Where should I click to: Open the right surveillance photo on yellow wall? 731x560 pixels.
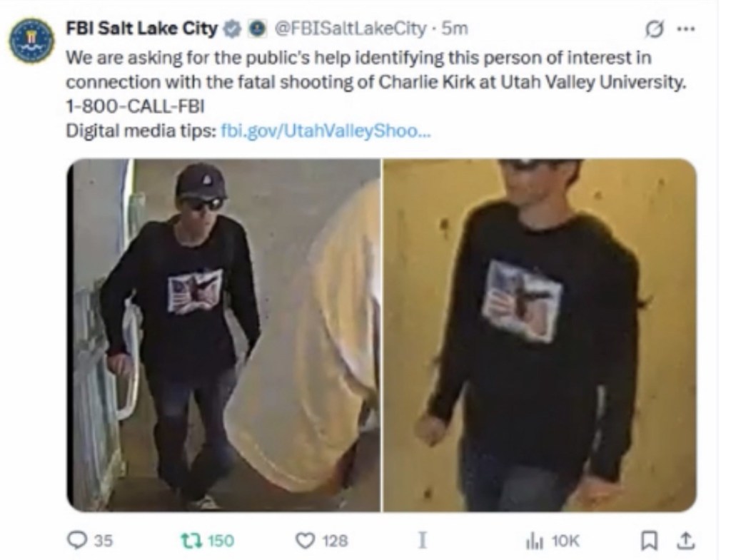540,335
